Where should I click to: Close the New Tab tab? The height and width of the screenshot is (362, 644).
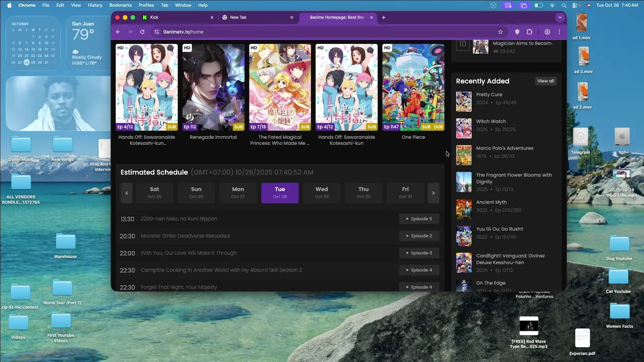pyautogui.click(x=292, y=17)
